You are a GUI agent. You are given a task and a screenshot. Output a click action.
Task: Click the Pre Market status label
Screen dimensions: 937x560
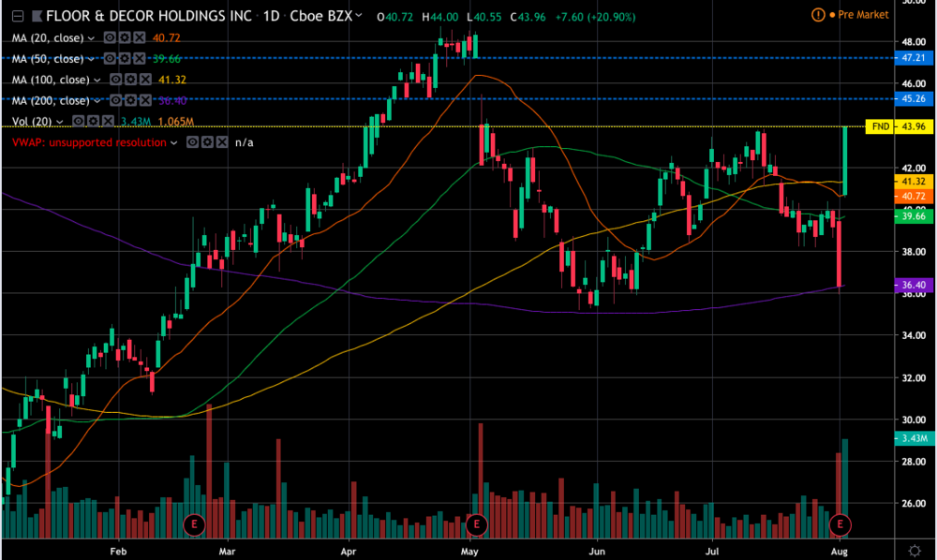click(x=861, y=15)
